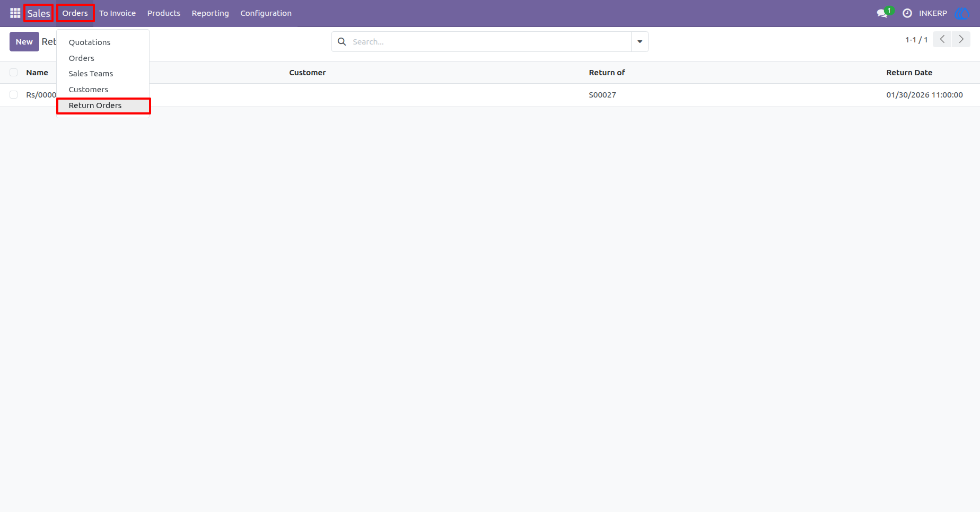Sort by the Return Date column header

point(909,73)
